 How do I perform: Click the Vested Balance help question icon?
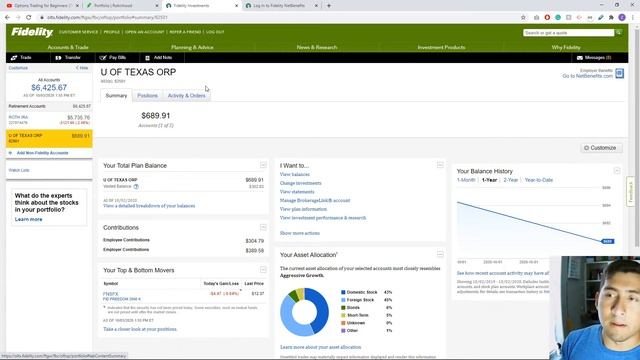[x=136, y=187]
